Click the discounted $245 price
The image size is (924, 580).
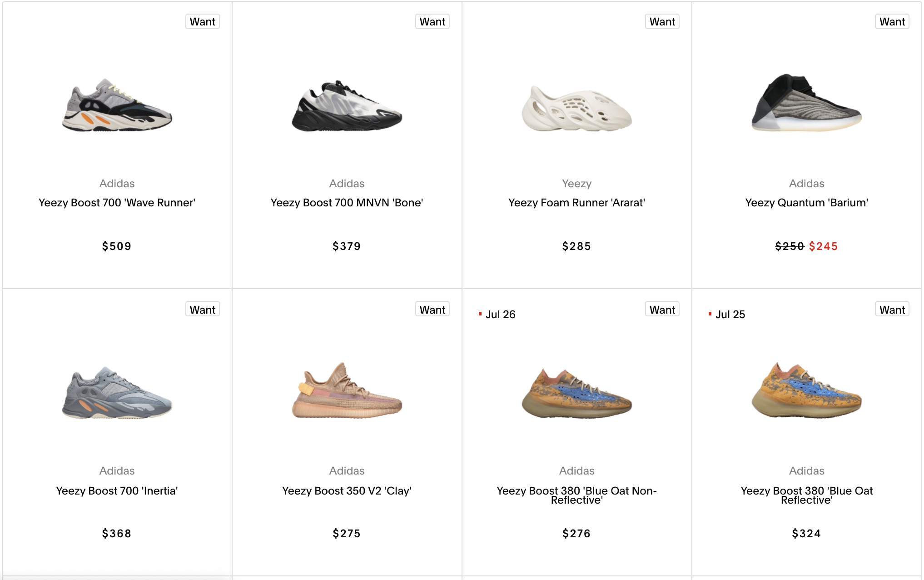(823, 246)
